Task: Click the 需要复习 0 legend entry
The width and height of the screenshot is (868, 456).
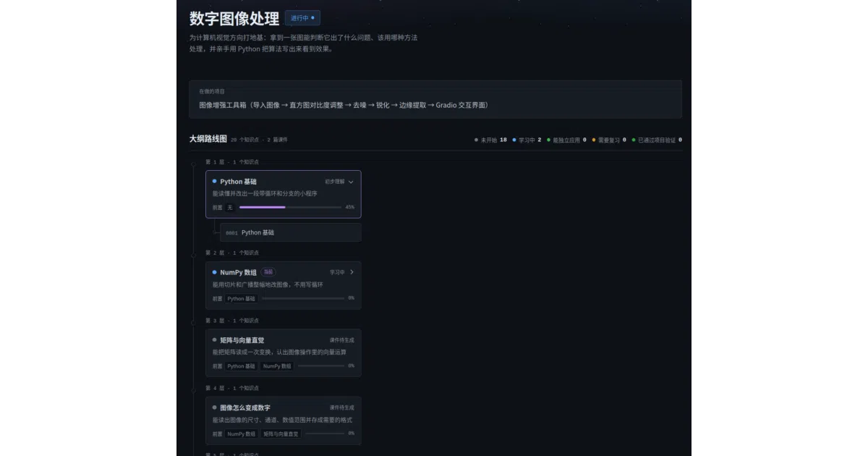Action: [x=609, y=140]
